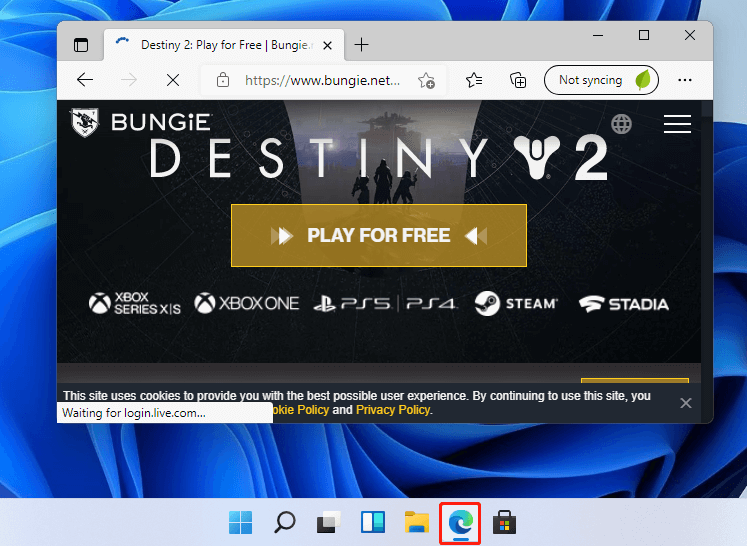747x546 pixels.
Task: Click the Bungie logo
Action: [x=141, y=122]
